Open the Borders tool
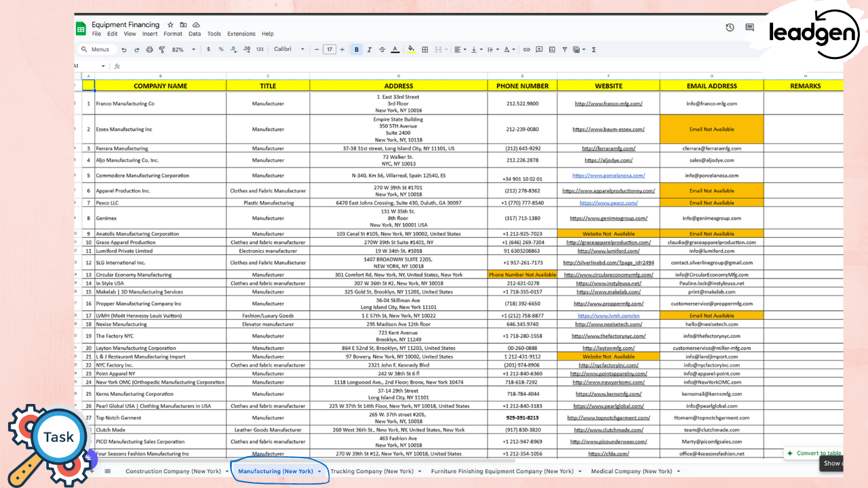 coord(425,49)
